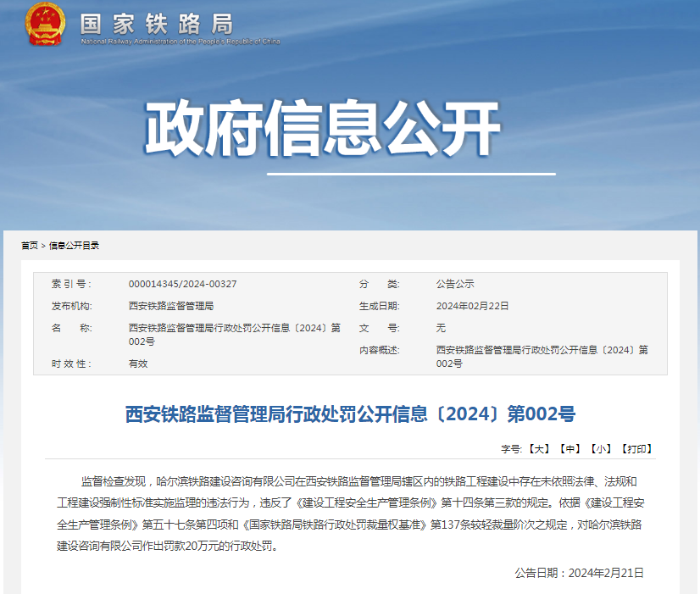Viewport: 700px width, 594px height.
Task: Click the 公告日期 2024年2月21日 text
Action: point(581,575)
